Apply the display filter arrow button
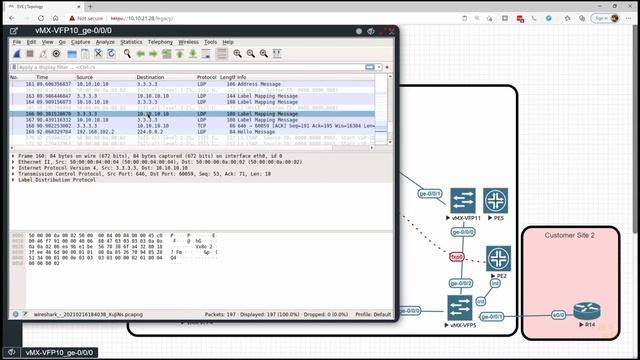 (x=370, y=67)
